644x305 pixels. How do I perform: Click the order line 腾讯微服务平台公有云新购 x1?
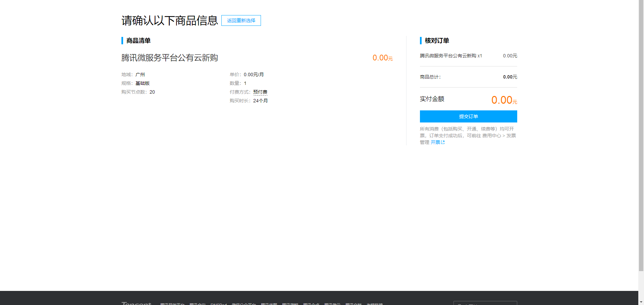451,56
